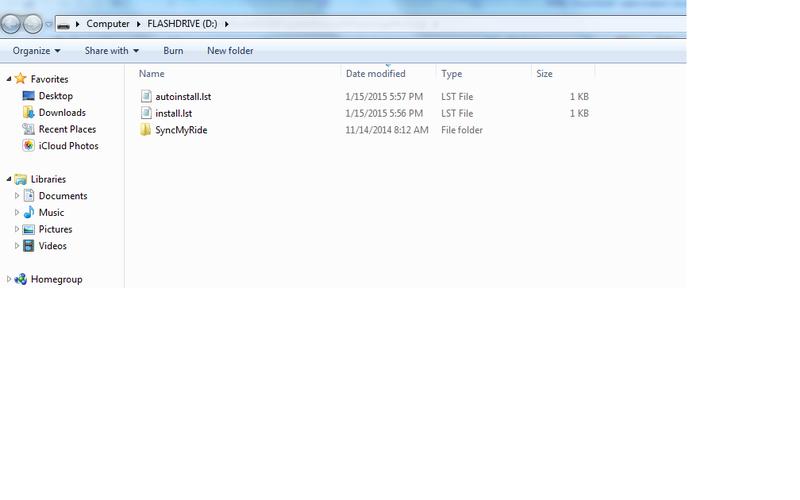Click the iCloud Photos icon
800x500 pixels.
pos(29,146)
